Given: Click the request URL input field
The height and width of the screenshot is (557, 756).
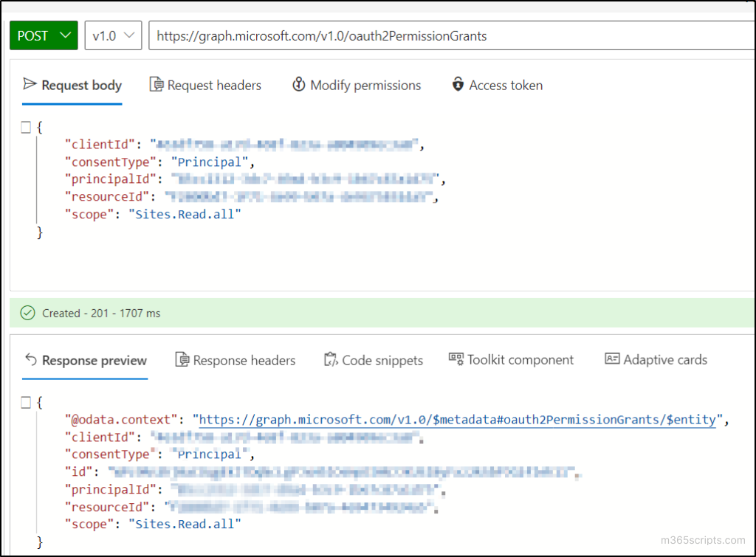Looking at the screenshot, I should click(443, 35).
